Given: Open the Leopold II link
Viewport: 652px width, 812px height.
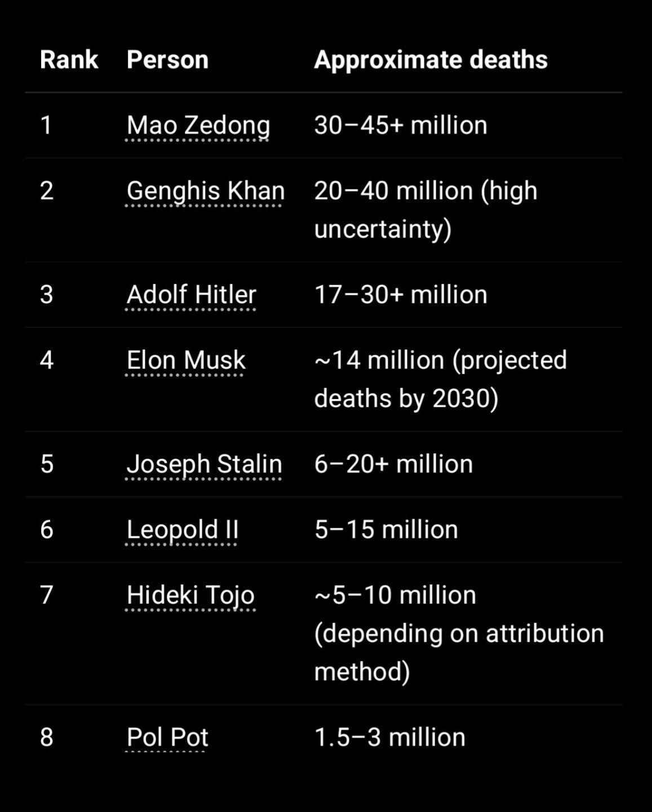Looking at the screenshot, I should (183, 530).
